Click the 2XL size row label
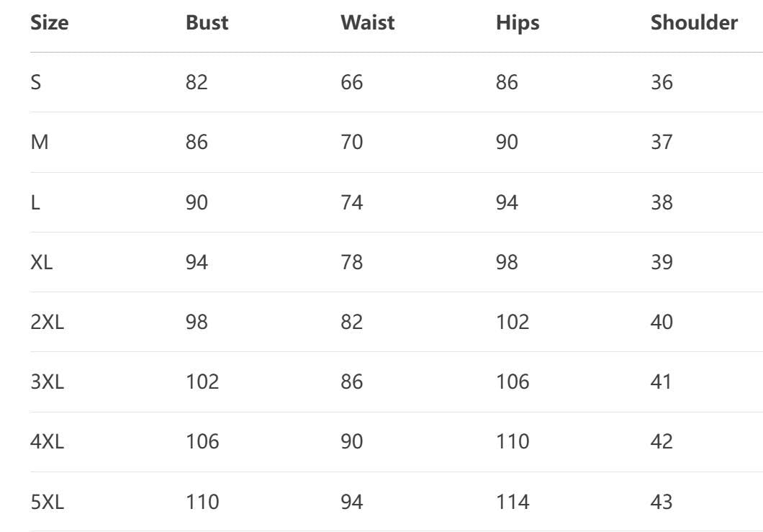This screenshot has width=763, height=532. pyautogui.click(x=47, y=322)
